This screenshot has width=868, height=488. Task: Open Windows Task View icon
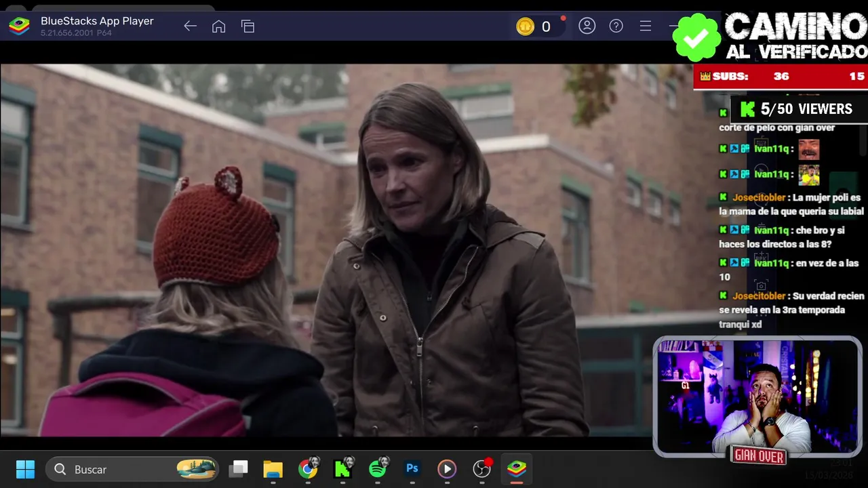[238, 469]
